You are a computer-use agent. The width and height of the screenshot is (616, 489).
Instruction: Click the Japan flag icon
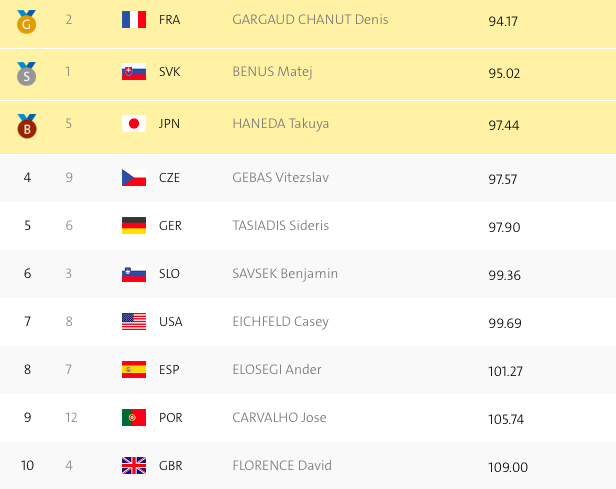pyautogui.click(x=134, y=124)
